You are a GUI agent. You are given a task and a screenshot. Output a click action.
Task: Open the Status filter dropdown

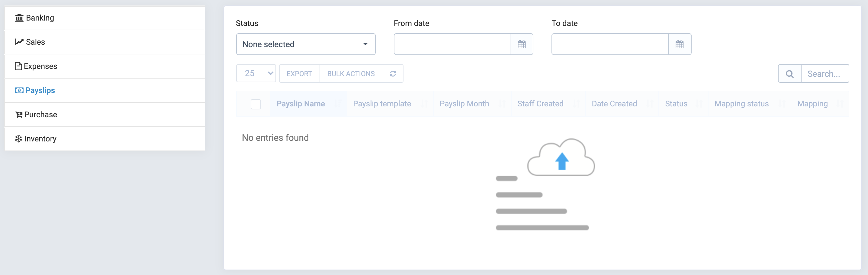tap(306, 44)
